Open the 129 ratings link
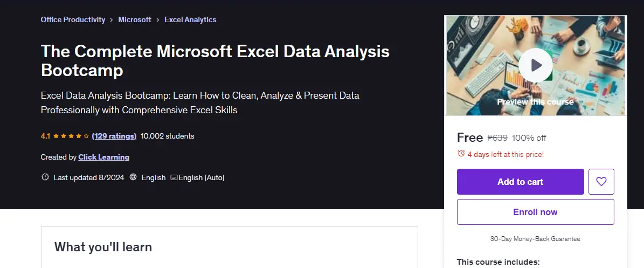The image size is (644, 268). tap(114, 136)
